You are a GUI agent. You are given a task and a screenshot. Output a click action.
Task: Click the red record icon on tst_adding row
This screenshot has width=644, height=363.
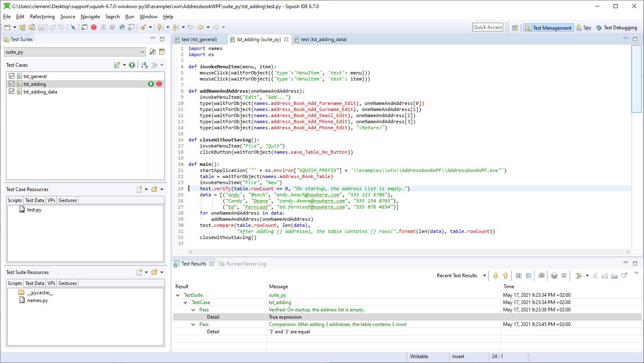pyautogui.click(x=159, y=84)
